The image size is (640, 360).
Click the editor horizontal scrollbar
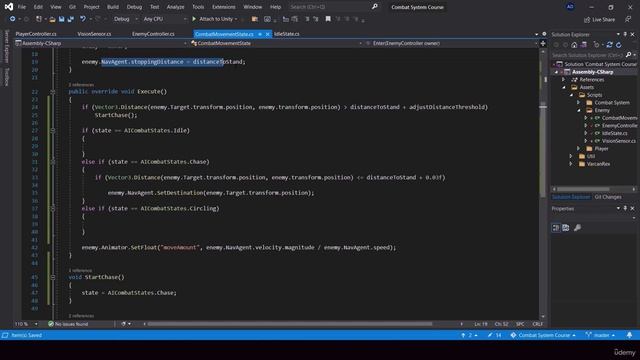click(x=290, y=324)
